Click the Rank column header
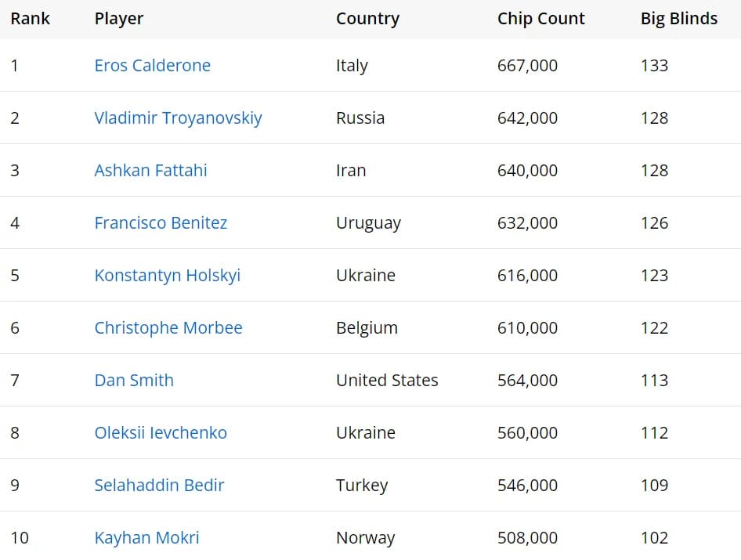 click(31, 19)
